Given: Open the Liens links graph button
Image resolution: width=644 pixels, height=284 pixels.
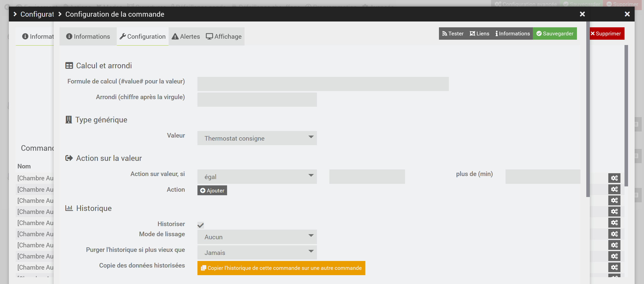Looking at the screenshot, I should (479, 34).
